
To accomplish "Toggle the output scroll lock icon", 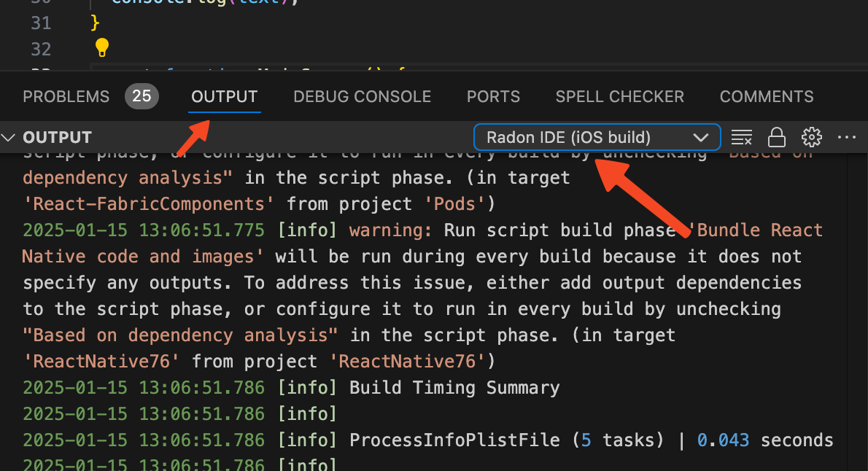I will click(x=777, y=137).
